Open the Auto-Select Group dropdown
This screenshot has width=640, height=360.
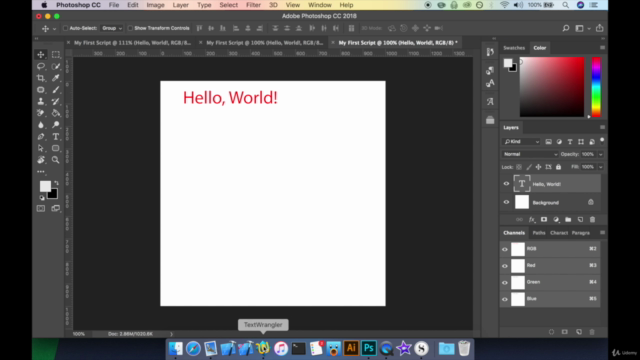[112, 28]
